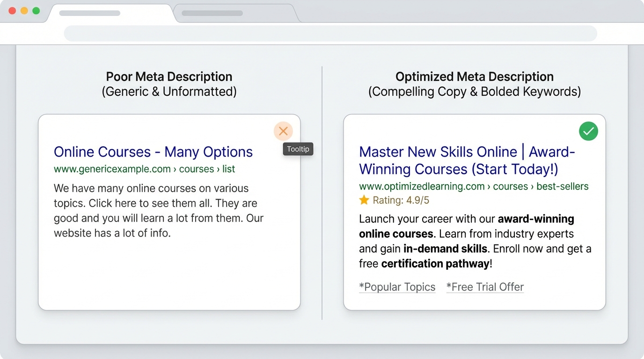
Task: Click the www.optimizedlearning.com breadcrumb URL
Action: point(421,186)
